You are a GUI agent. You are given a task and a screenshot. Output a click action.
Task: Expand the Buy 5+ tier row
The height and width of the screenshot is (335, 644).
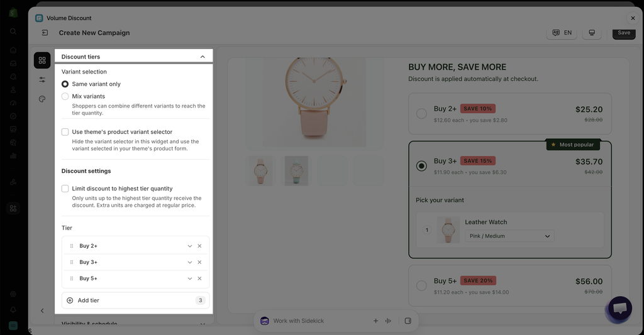pos(190,278)
